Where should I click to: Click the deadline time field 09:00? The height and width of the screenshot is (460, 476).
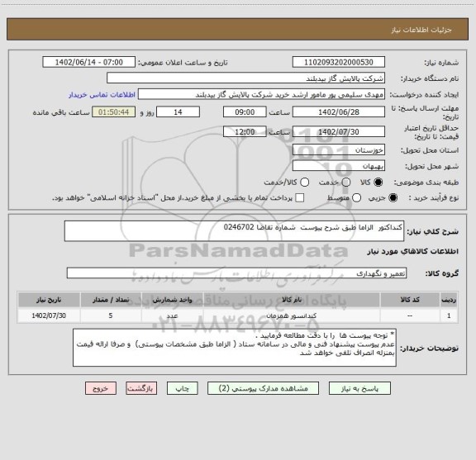pyautogui.click(x=245, y=112)
